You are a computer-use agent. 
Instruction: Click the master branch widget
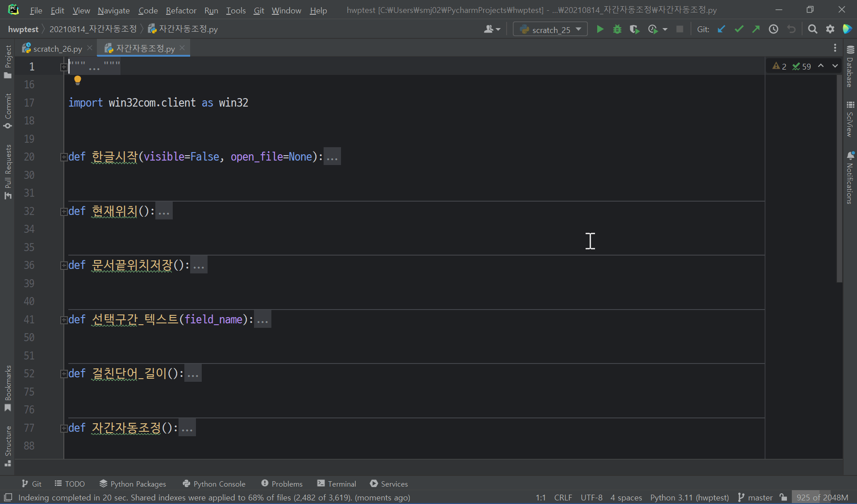click(x=755, y=497)
